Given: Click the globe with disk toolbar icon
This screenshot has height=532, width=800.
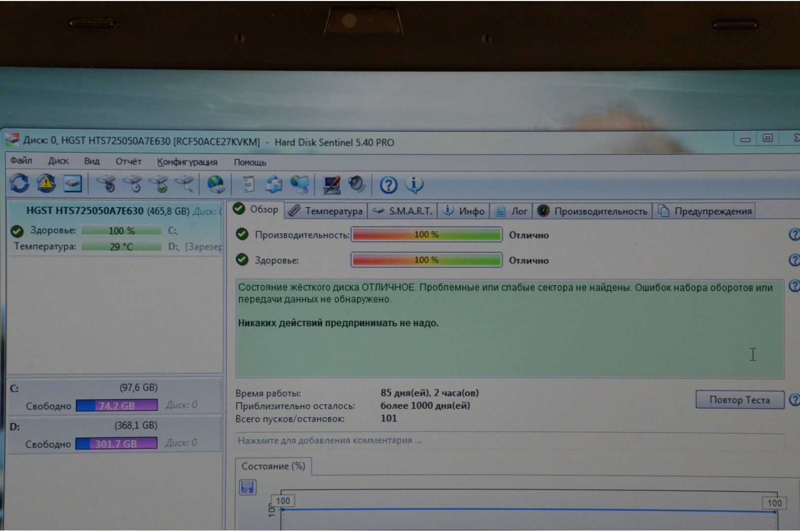Looking at the screenshot, I should 216,184.
